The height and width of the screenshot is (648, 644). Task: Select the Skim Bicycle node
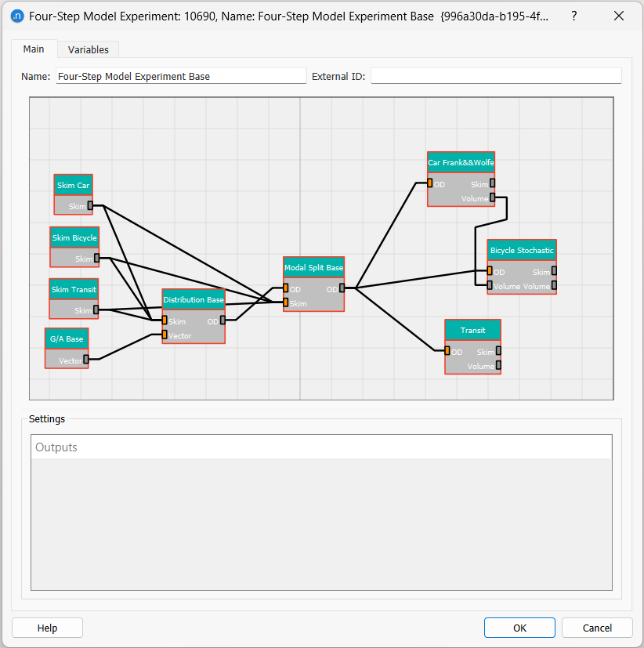[74, 237]
